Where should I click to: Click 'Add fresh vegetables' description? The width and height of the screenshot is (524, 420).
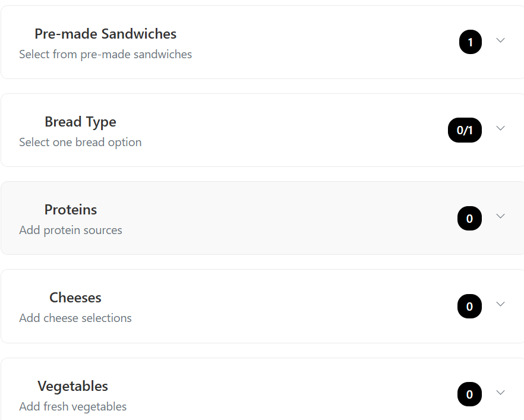[73, 407]
